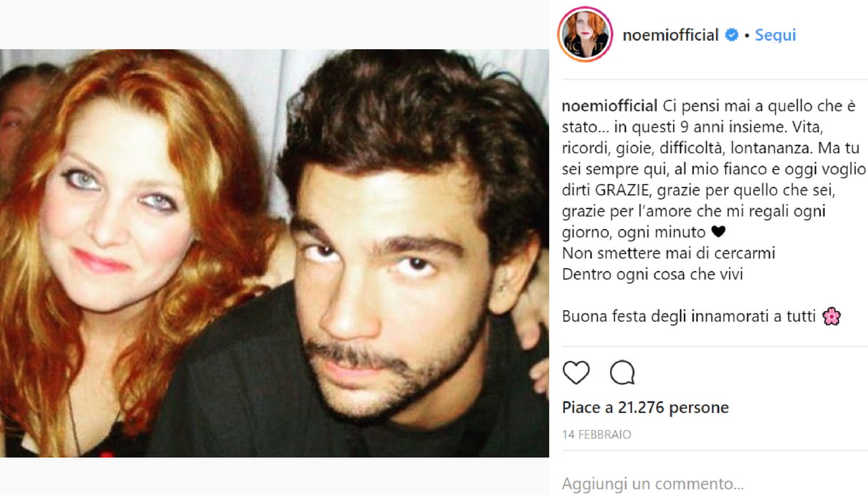
Task: Click the dot separator before Segui
Action: pos(747,35)
